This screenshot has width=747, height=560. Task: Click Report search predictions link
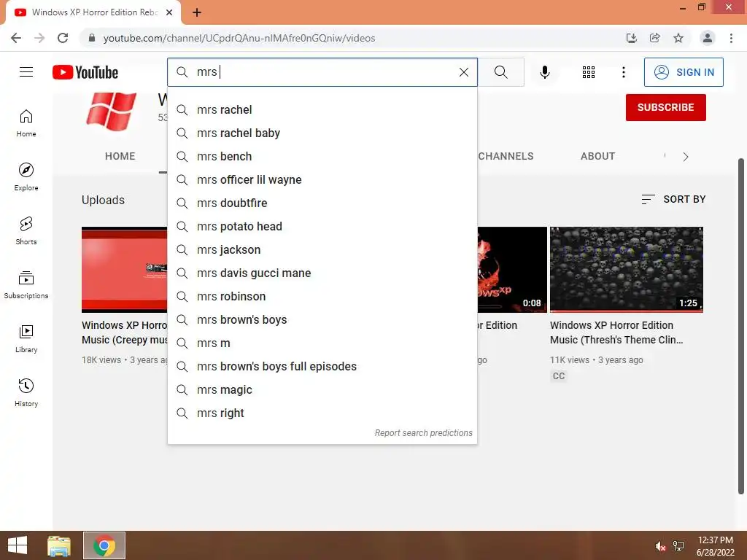[424, 433]
